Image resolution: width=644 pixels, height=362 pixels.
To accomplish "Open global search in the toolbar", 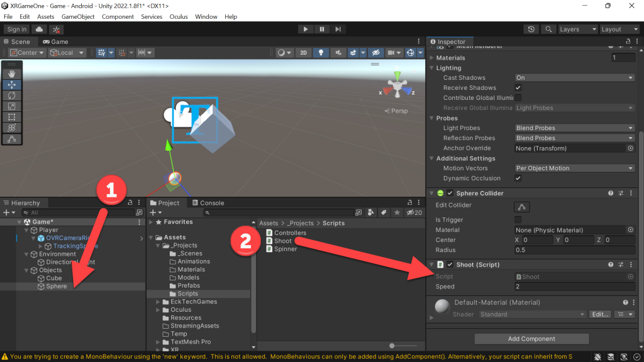I will tap(548, 29).
